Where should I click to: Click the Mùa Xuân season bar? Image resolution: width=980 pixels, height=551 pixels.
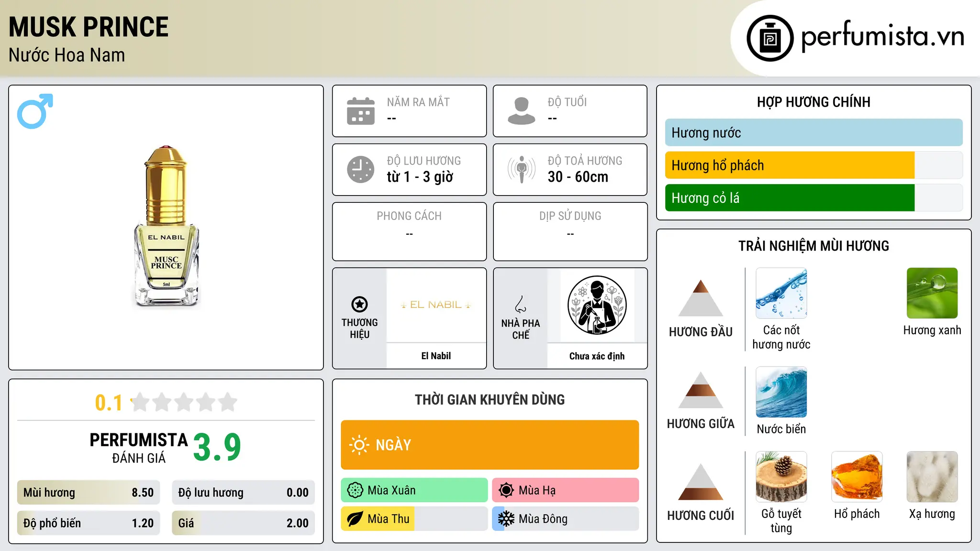(x=414, y=490)
